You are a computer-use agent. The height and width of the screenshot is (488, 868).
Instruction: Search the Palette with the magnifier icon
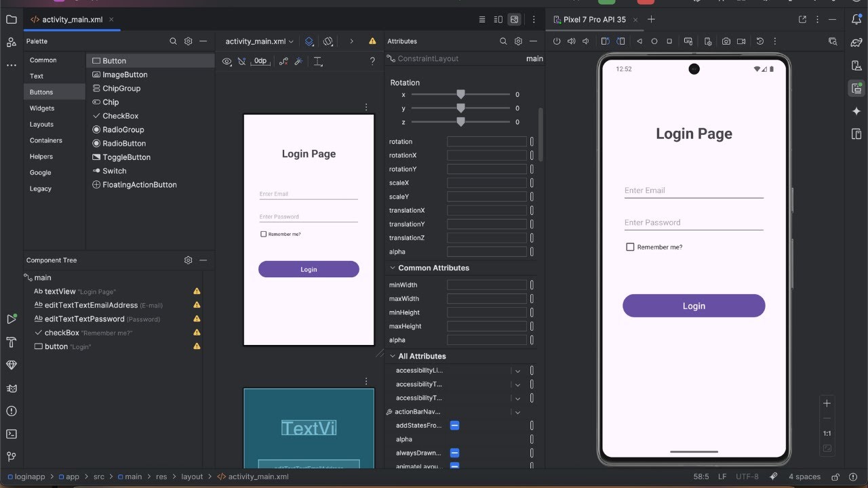(174, 41)
